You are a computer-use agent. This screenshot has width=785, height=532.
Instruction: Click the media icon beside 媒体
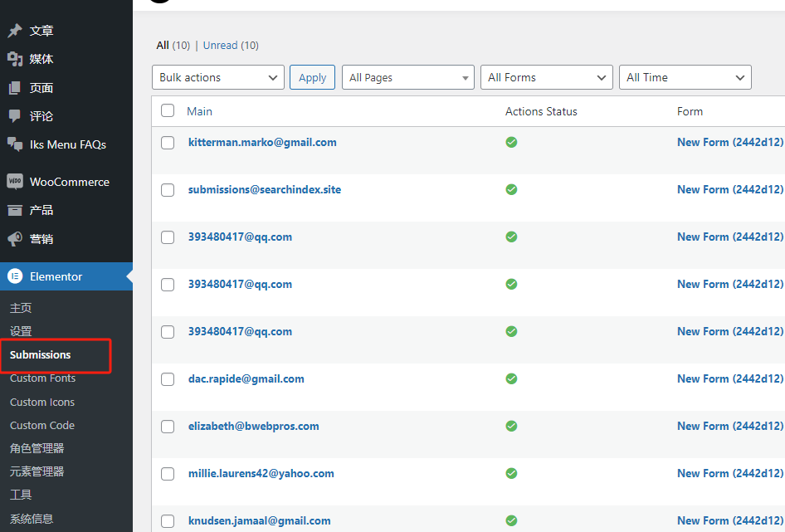click(15, 59)
